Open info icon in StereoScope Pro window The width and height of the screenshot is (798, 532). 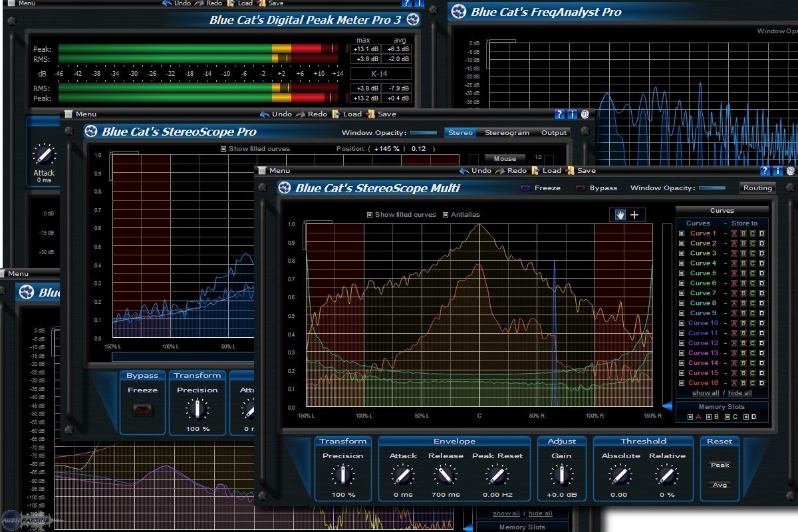pos(573,114)
